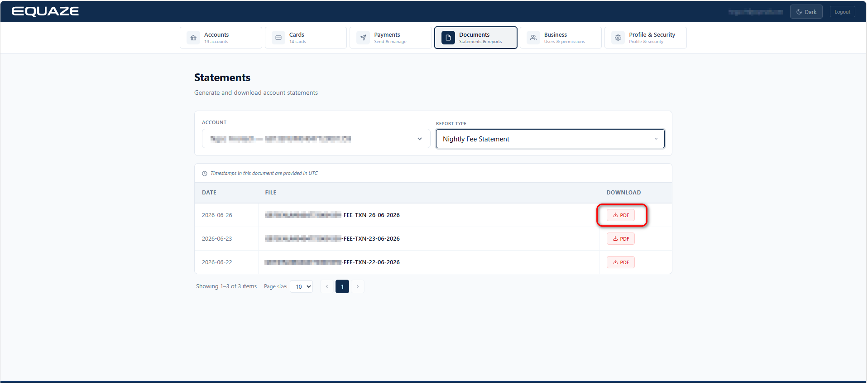The height and width of the screenshot is (383, 868).
Task: Click the DOWNLOAD column header
Action: [623, 193]
